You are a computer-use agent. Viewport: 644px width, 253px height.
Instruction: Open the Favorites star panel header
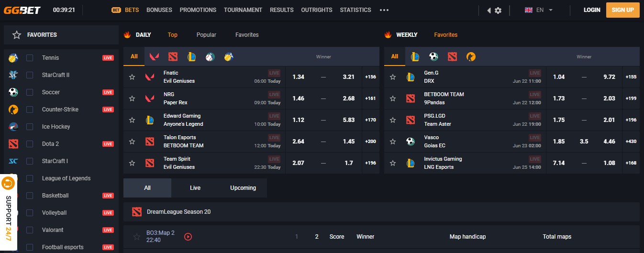click(x=61, y=35)
